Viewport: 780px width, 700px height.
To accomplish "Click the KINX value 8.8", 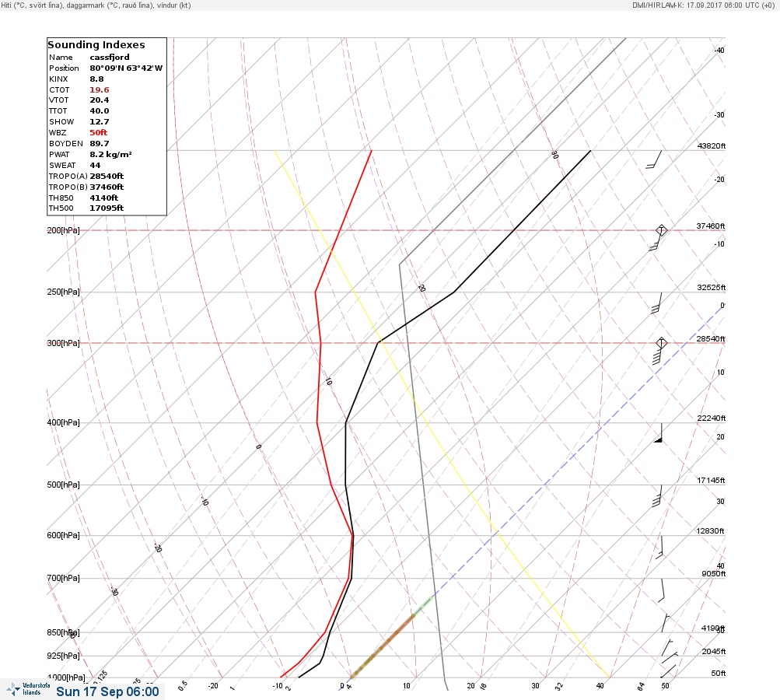I will (96, 79).
